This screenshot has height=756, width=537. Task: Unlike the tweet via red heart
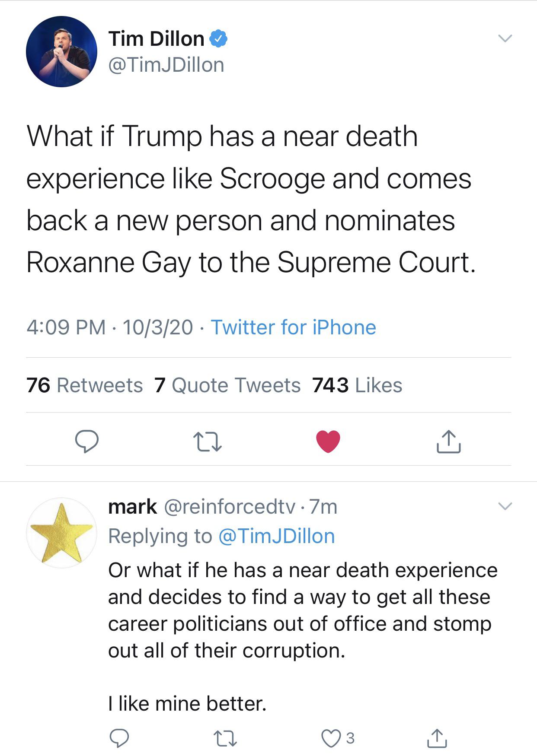328,441
